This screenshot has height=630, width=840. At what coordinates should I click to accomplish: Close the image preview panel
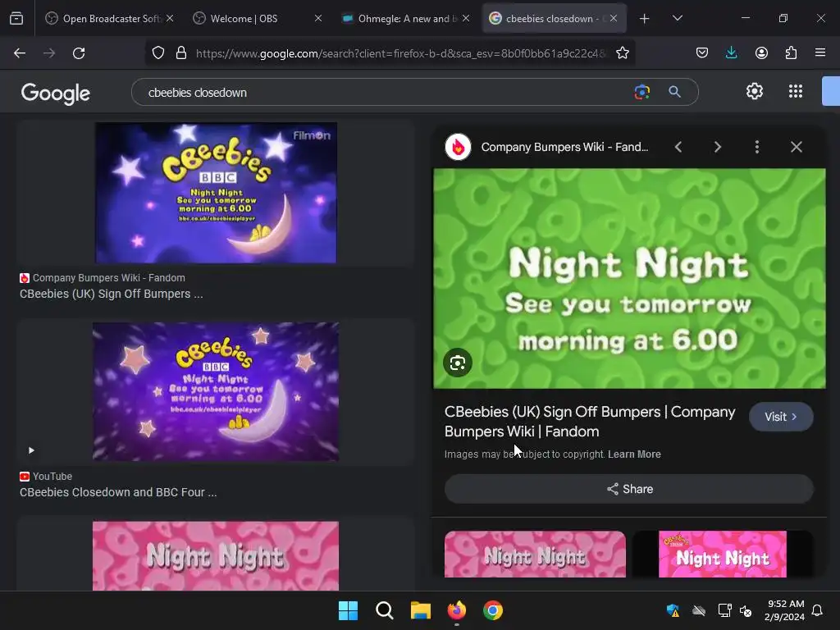coord(796,147)
